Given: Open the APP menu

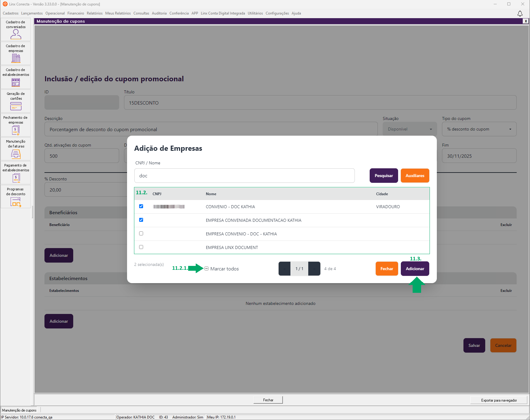Looking at the screenshot, I should point(195,13).
